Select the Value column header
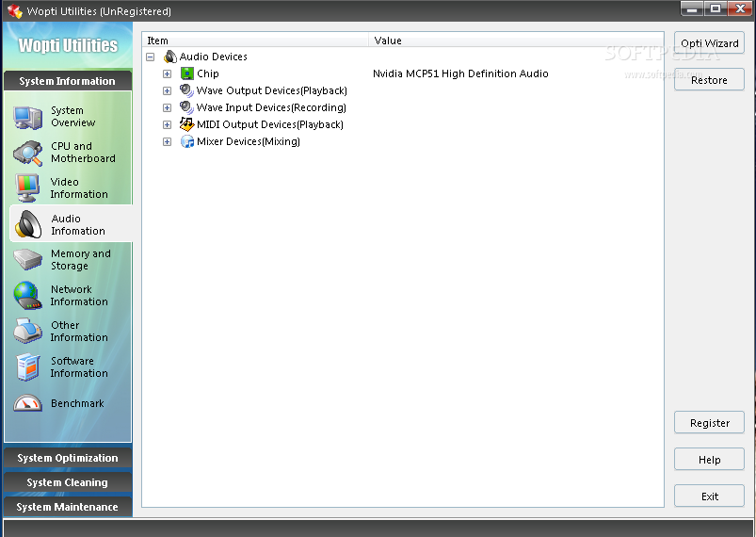756x537 pixels. pyautogui.click(x=516, y=41)
